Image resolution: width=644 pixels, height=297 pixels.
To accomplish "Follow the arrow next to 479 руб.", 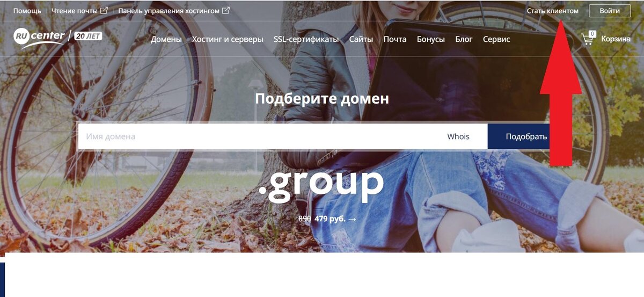I will pyautogui.click(x=352, y=219).
